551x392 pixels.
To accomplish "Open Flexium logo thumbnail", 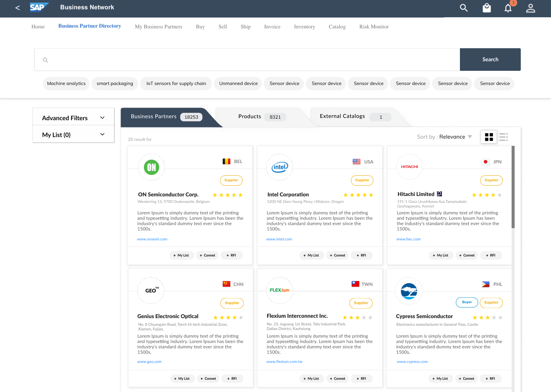I will (280, 291).
